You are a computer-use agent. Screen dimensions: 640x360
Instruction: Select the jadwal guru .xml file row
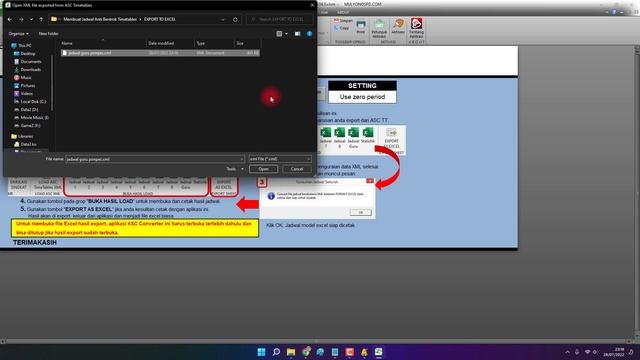coord(160,53)
